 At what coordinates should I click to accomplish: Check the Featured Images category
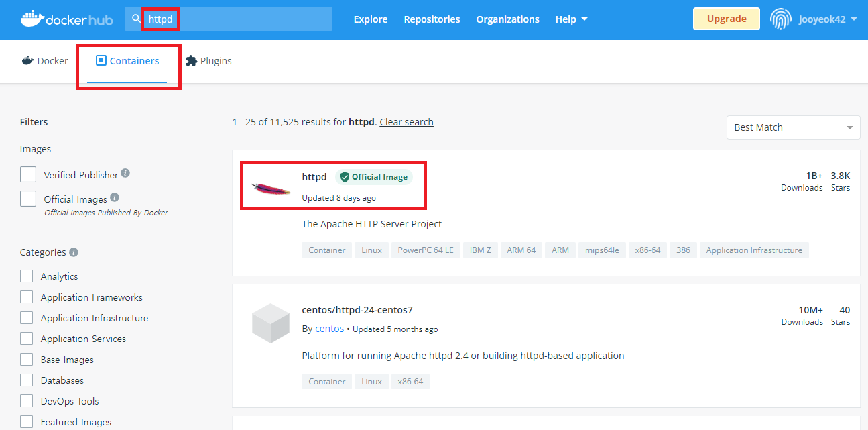pyautogui.click(x=26, y=422)
